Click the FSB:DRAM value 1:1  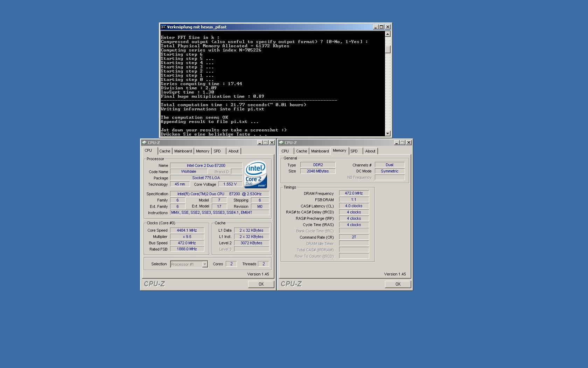pyautogui.click(x=354, y=199)
